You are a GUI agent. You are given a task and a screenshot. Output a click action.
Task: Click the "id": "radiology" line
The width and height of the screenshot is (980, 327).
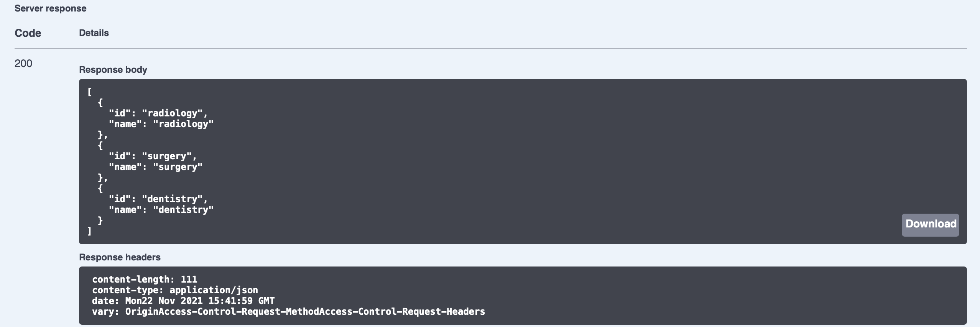tap(158, 113)
